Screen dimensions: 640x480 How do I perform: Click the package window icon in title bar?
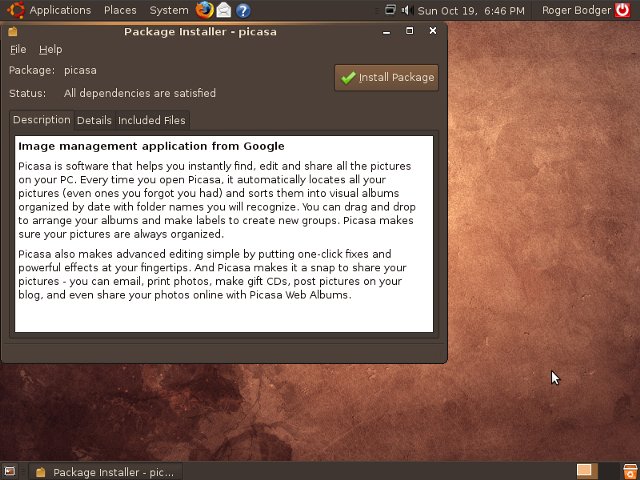click(13, 31)
